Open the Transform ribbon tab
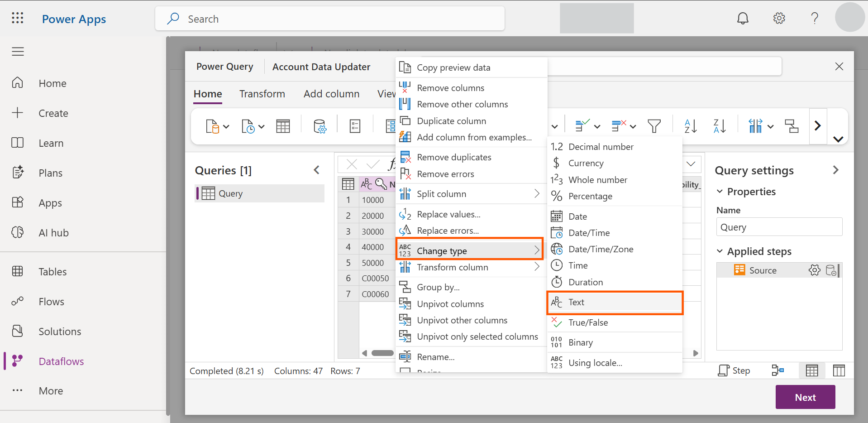Image resolution: width=868 pixels, height=423 pixels. [x=262, y=94]
